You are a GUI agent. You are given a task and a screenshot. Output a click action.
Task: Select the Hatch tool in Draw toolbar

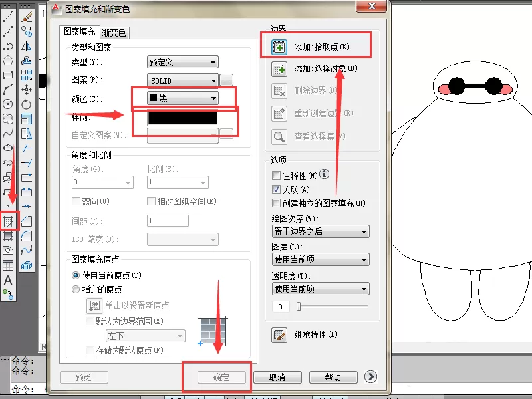tap(8, 221)
